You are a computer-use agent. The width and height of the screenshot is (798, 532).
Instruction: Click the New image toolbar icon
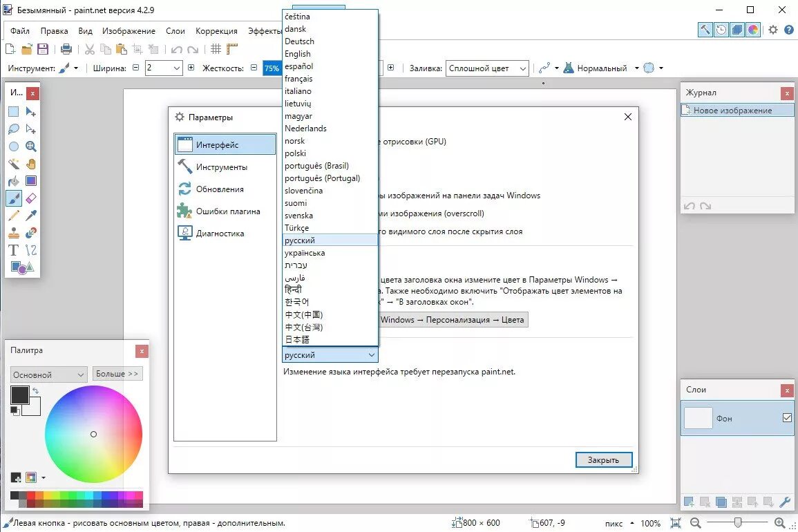point(10,49)
